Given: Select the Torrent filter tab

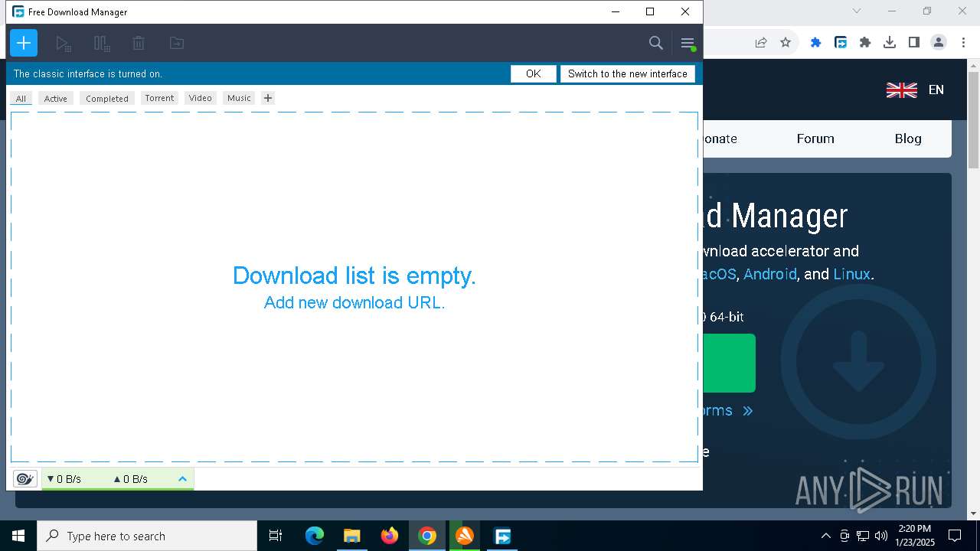Looking at the screenshot, I should pyautogui.click(x=159, y=98).
